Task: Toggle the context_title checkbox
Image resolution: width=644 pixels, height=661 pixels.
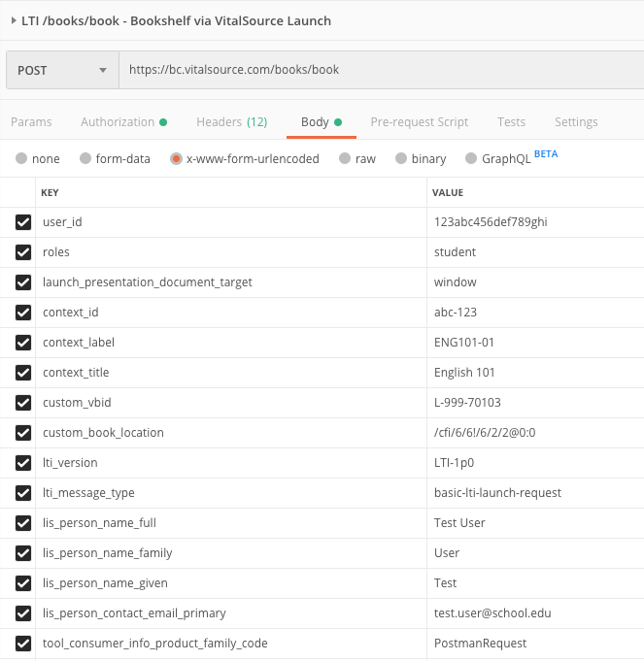Action: click(23, 373)
